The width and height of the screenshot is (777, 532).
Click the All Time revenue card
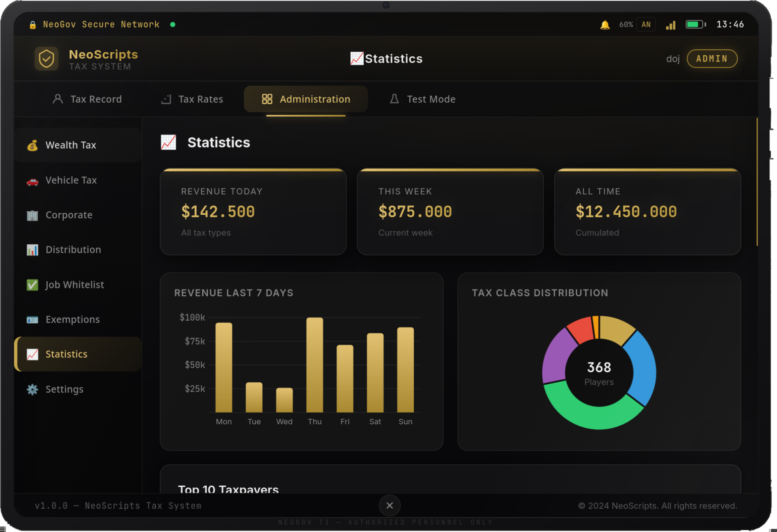648,212
